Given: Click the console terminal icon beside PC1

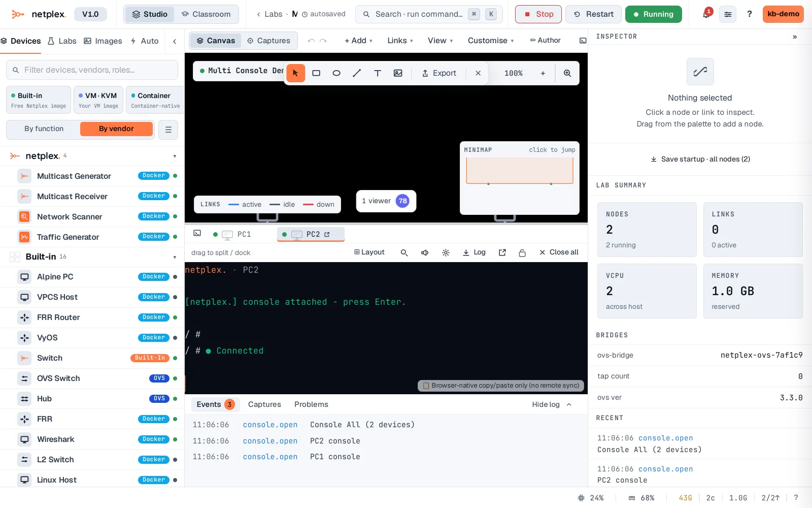Looking at the screenshot, I should (197, 233).
